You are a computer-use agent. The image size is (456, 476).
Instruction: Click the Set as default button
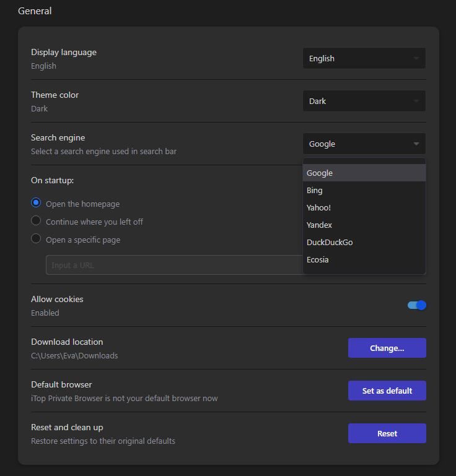tap(387, 391)
